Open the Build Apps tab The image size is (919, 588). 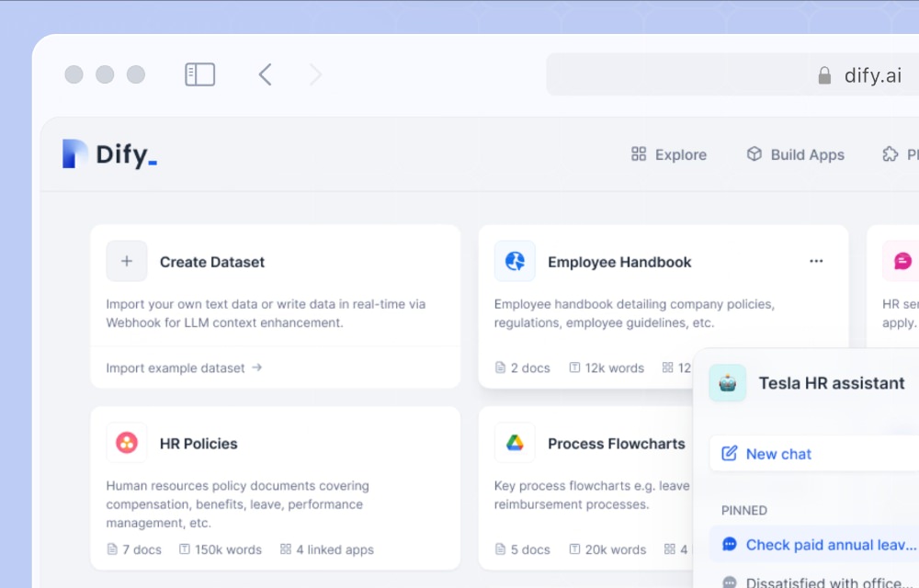pos(795,154)
